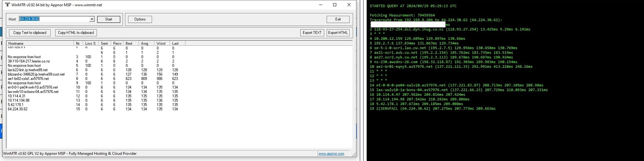
Task: Copy HTML to clipboard
Action: tap(76, 33)
